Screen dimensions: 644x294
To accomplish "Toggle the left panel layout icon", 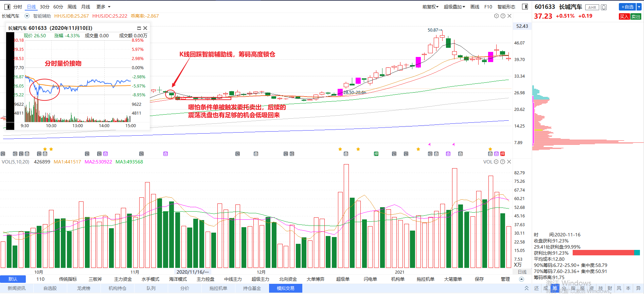I will [x=7, y=7].
